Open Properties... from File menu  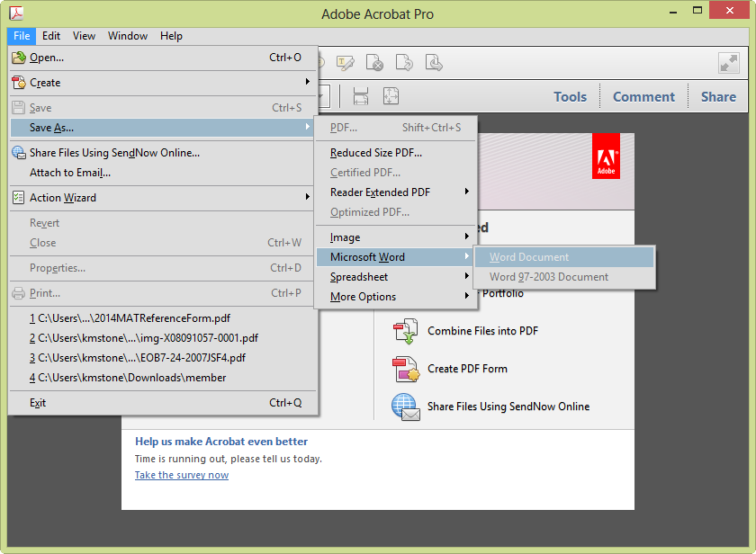(x=163, y=268)
